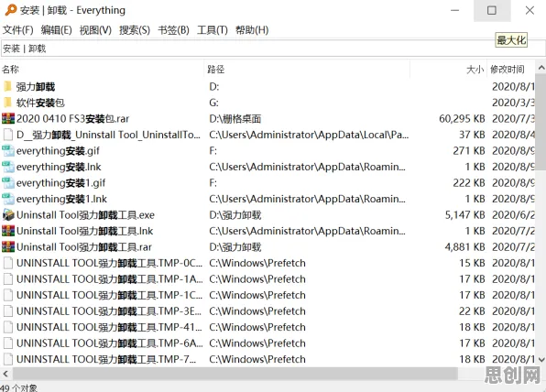This screenshot has width=546, height=392.
Task: Click path D:\强力卸载 in the .exe row
Action: coord(235,215)
